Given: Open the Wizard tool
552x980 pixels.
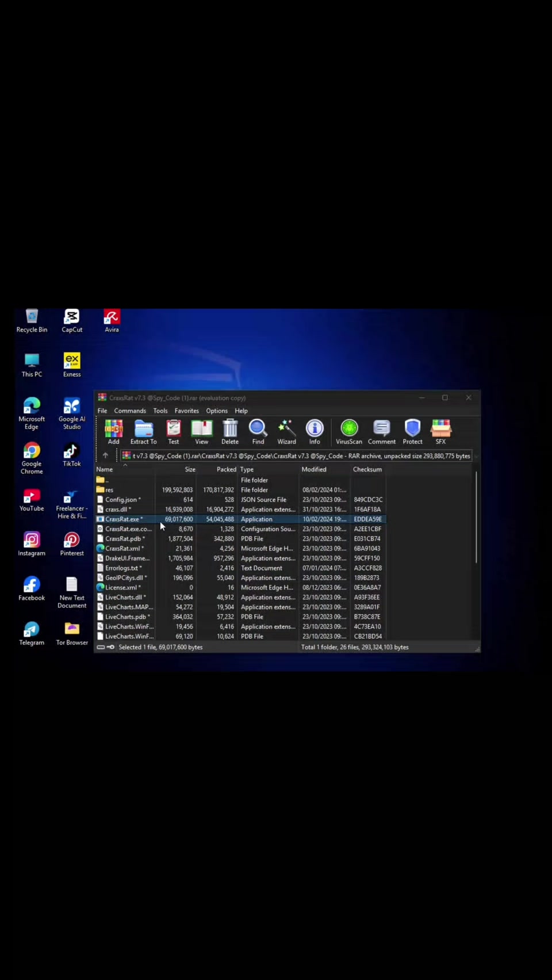Looking at the screenshot, I should (x=286, y=432).
